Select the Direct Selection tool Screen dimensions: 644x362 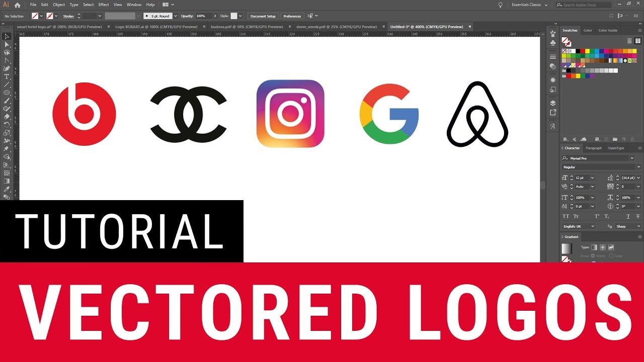pos(7,44)
